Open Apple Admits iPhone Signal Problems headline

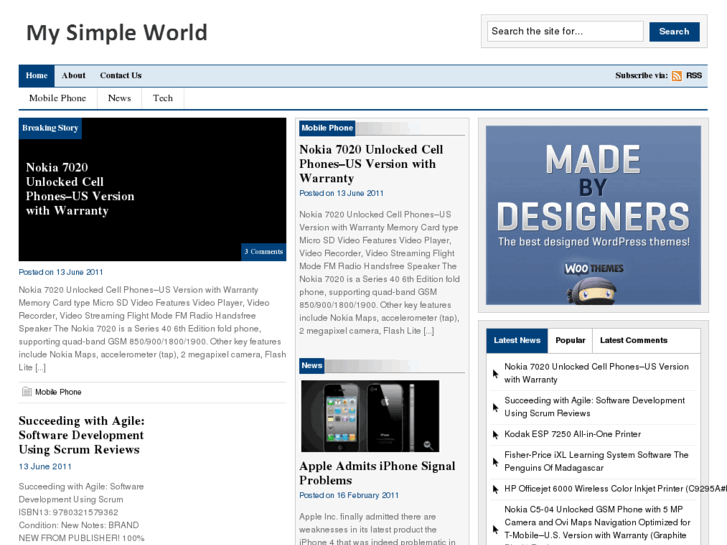click(377, 473)
